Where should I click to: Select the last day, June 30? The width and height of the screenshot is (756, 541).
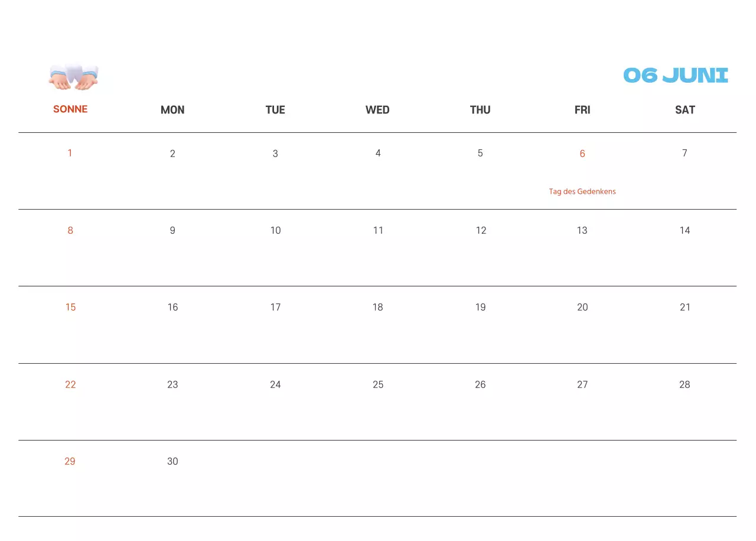[172, 461]
